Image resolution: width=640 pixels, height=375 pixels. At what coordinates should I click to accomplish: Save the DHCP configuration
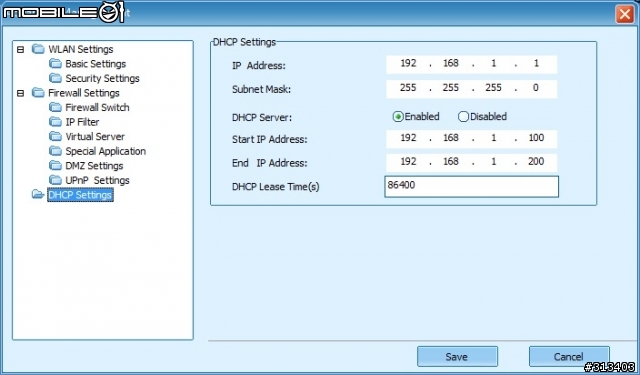pyautogui.click(x=457, y=357)
